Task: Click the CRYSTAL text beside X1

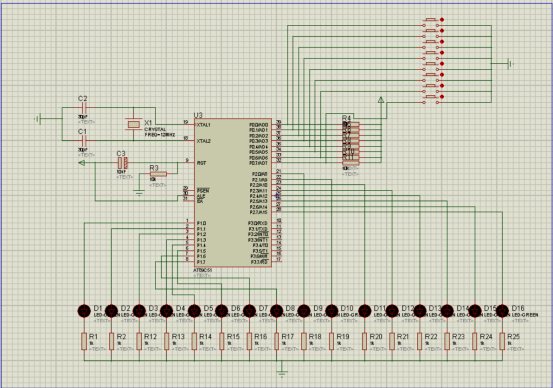Action: (155, 129)
